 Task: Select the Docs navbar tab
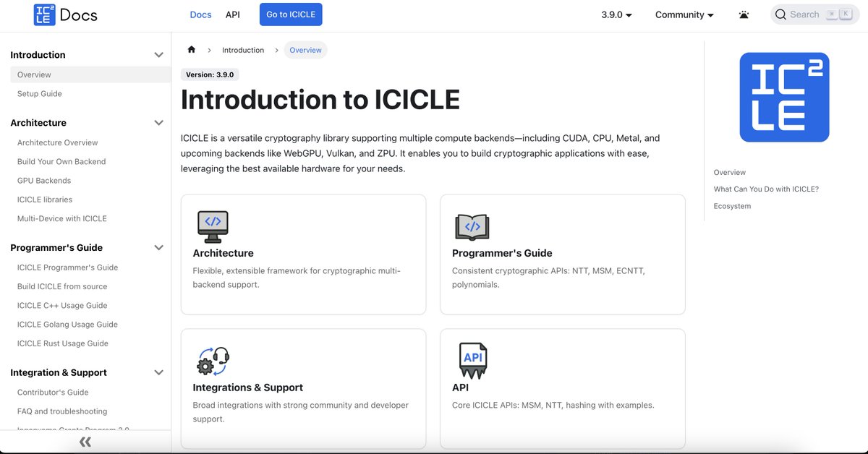[200, 14]
